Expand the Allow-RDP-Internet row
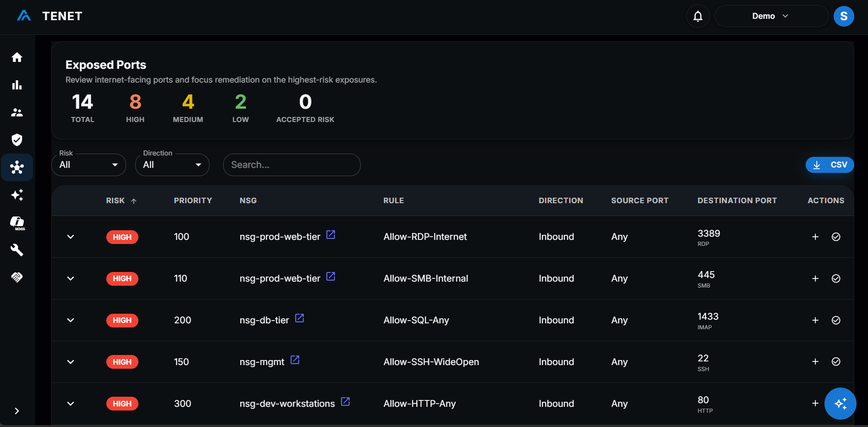868x427 pixels. click(71, 237)
